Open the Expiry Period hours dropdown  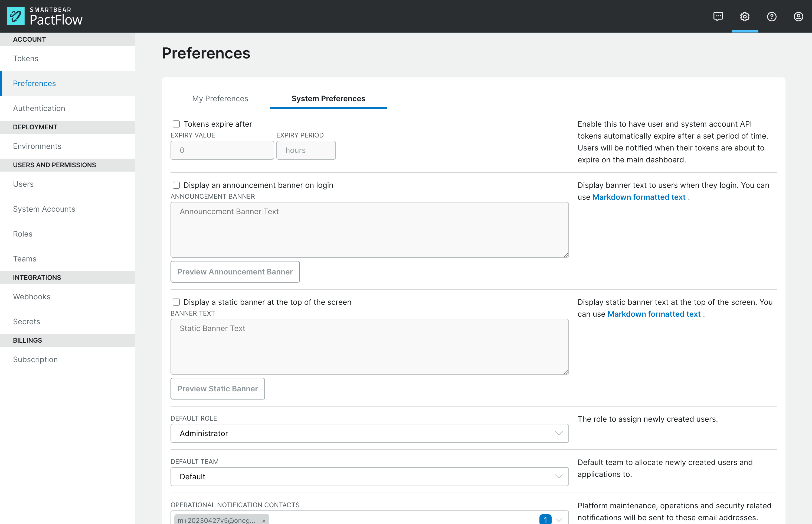(x=306, y=150)
